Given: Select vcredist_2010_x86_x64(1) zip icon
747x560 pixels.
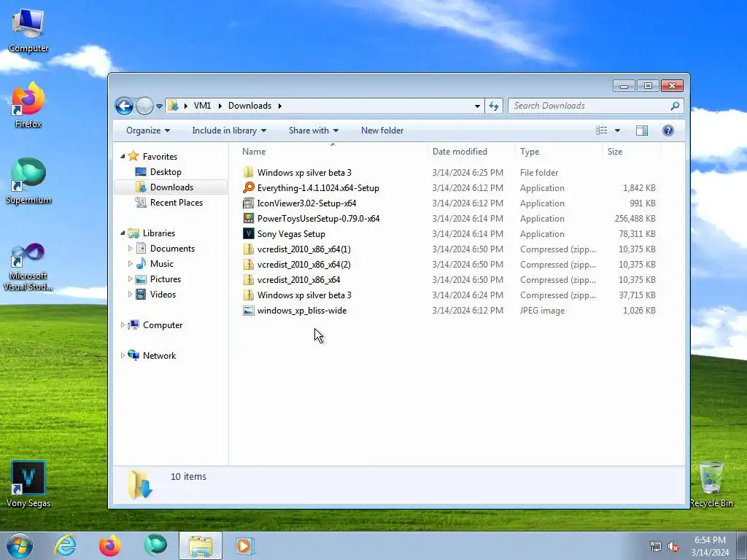Looking at the screenshot, I should tap(248, 249).
